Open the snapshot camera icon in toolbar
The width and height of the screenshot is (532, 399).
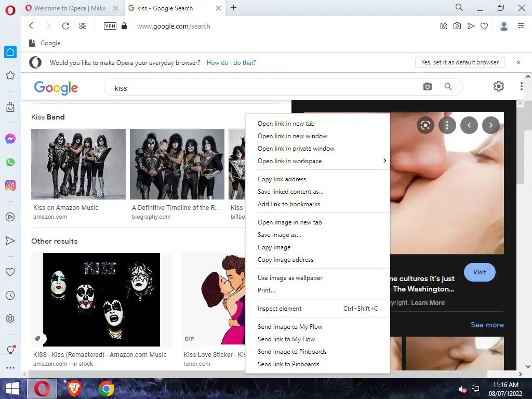click(457, 26)
